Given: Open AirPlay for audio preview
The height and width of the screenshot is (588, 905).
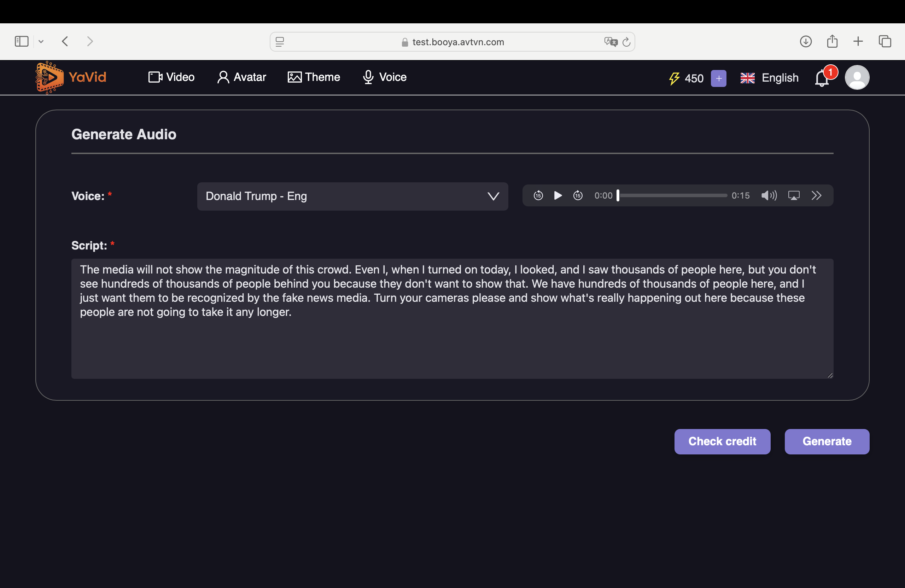Looking at the screenshot, I should 794,195.
